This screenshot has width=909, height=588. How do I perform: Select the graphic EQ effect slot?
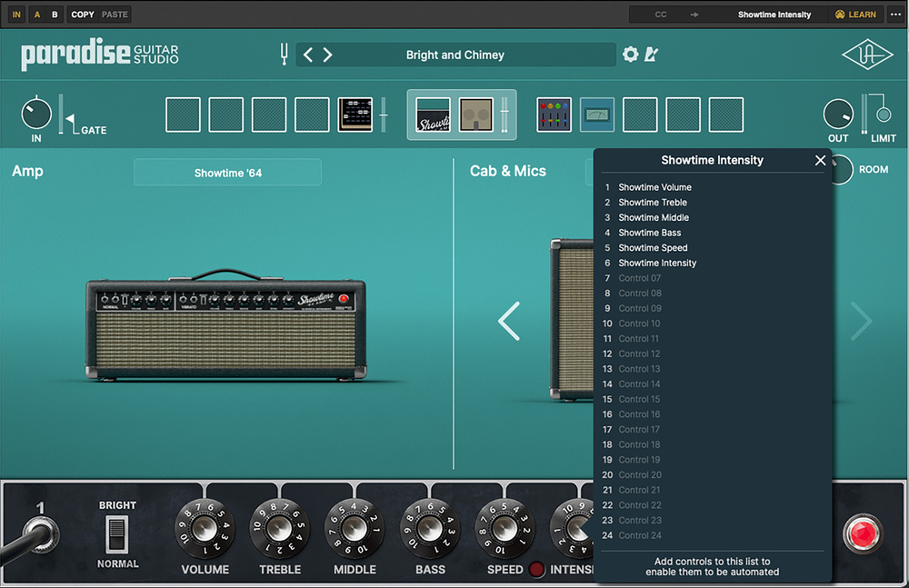(554, 115)
